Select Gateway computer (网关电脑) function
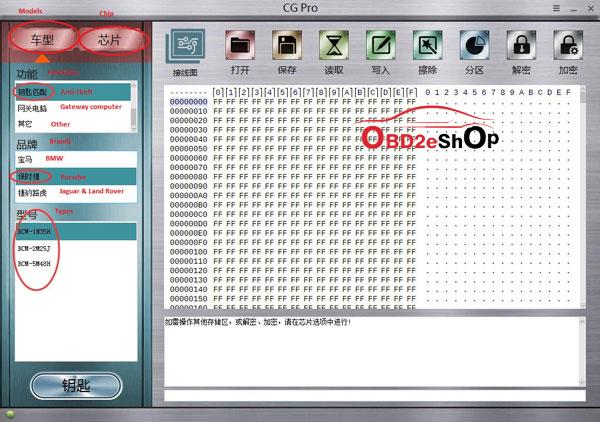600x422 pixels. [x=73, y=108]
